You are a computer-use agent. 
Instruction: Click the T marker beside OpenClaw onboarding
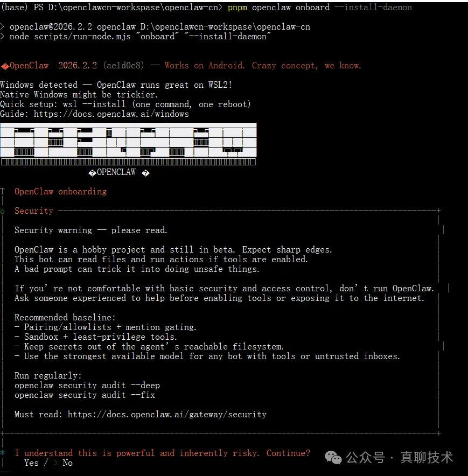(3, 192)
